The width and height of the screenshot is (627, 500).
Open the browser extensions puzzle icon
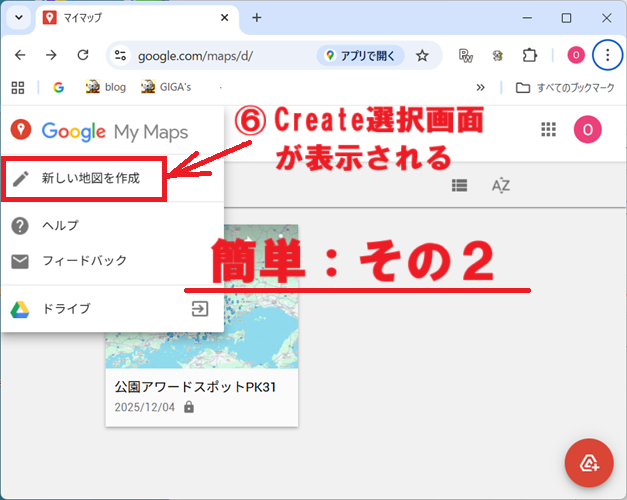530,55
